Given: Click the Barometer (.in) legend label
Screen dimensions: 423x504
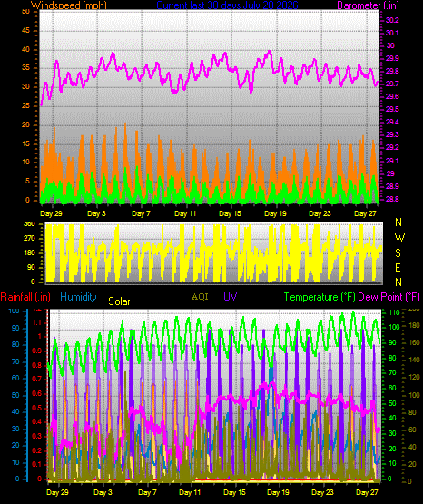Looking at the screenshot, I should click(368, 5).
